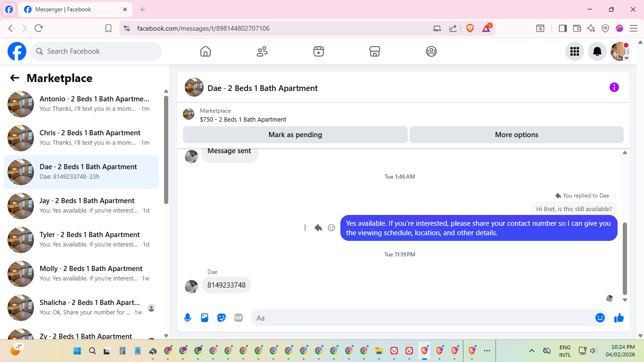Reply to message with arrow icon
The width and height of the screenshot is (644, 362).
318,228
